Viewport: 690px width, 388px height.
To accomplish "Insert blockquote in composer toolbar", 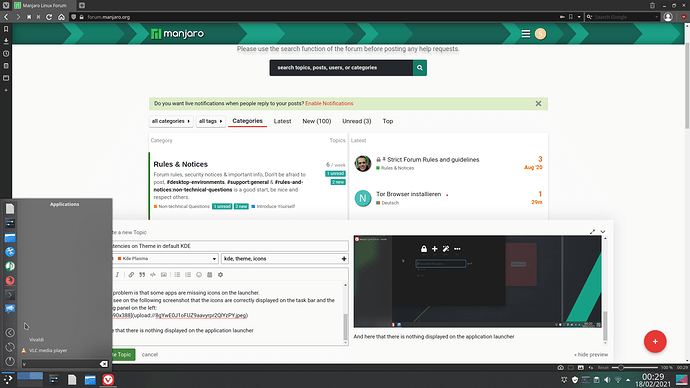I will 142,275.
